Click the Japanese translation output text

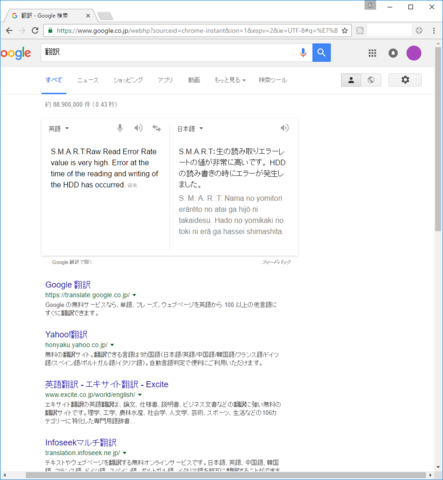tap(232, 168)
